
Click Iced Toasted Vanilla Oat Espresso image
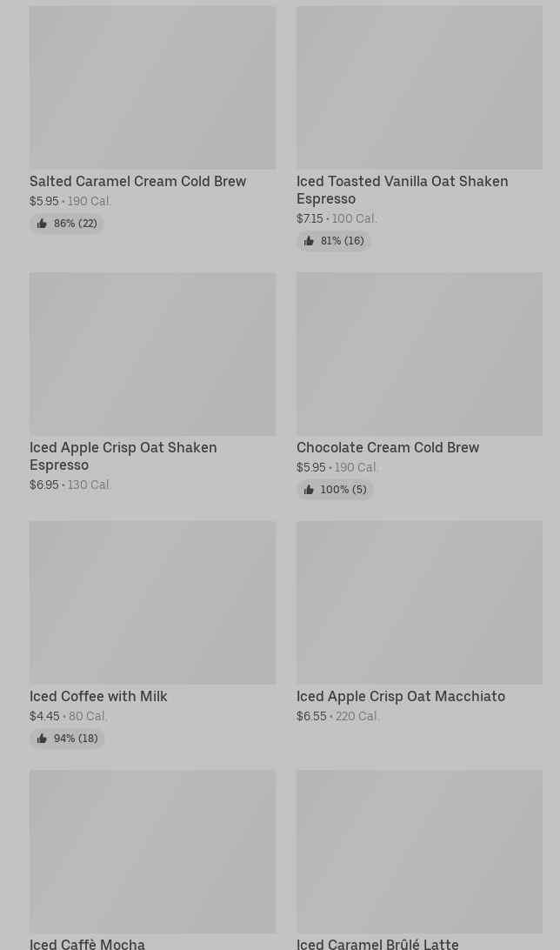tap(419, 87)
